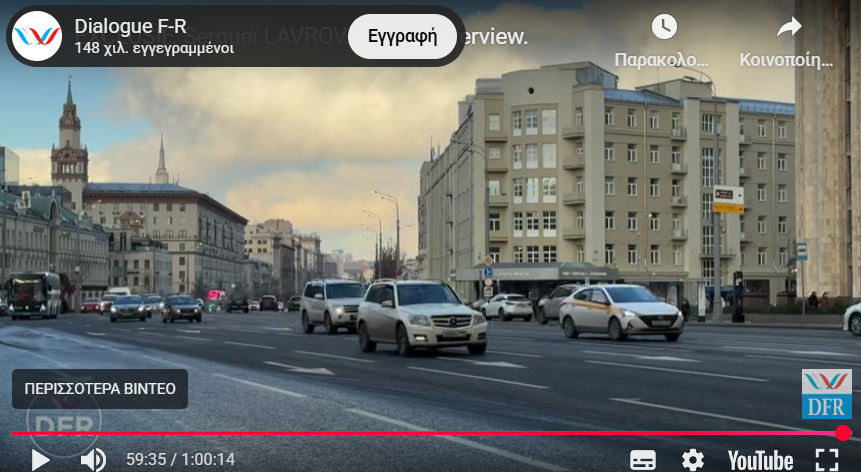Viewport: 861px width, 472px height.
Task: Toggle subtitles with the captions icon
Action: coord(643,459)
